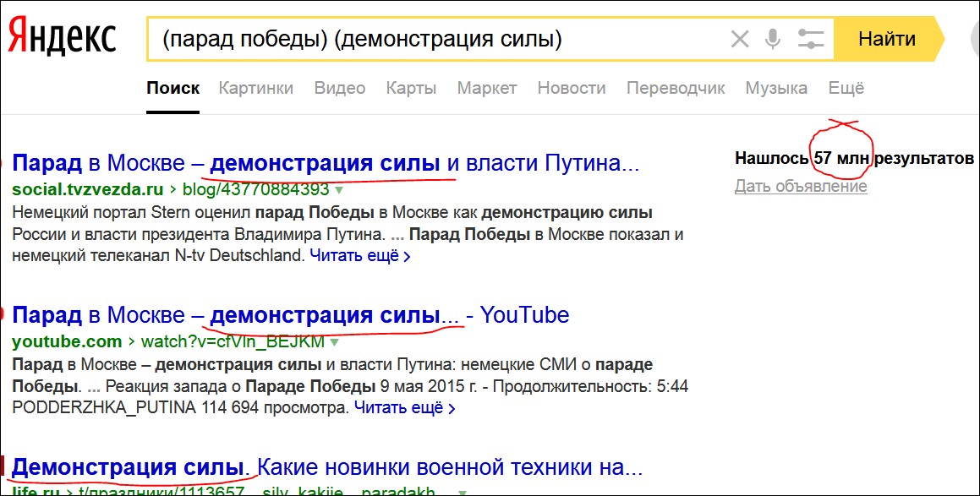Open result 'Парад в Москве – демонстрация силы и власти Путина'
Image resolution: width=980 pixels, height=496 pixels.
[326, 164]
